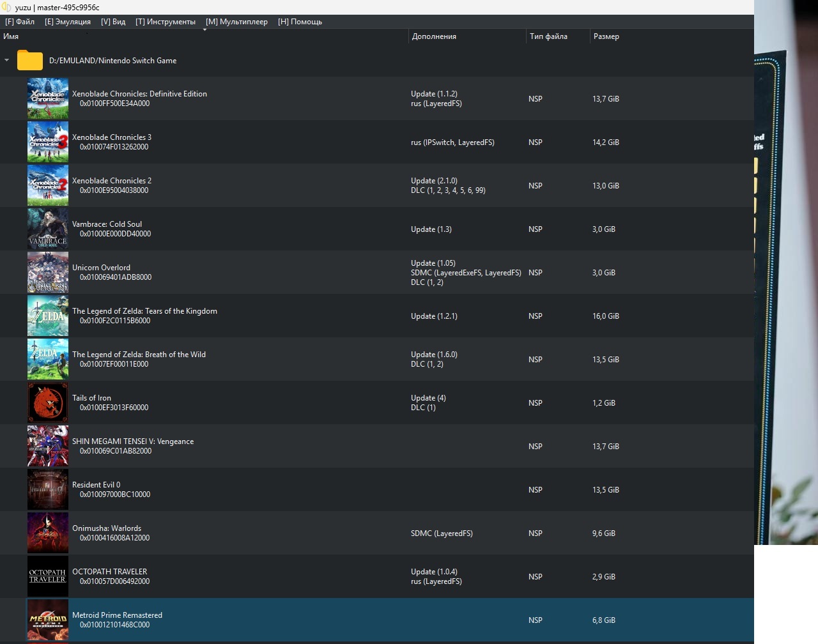
Task: Select Xenoblade Chronicles Definitive Edition cover icon
Action: (48, 98)
